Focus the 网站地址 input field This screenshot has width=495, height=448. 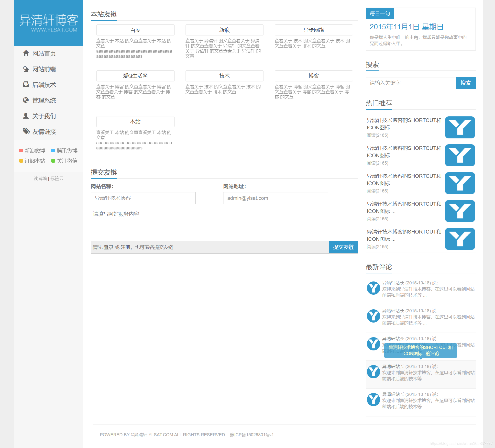coord(275,198)
